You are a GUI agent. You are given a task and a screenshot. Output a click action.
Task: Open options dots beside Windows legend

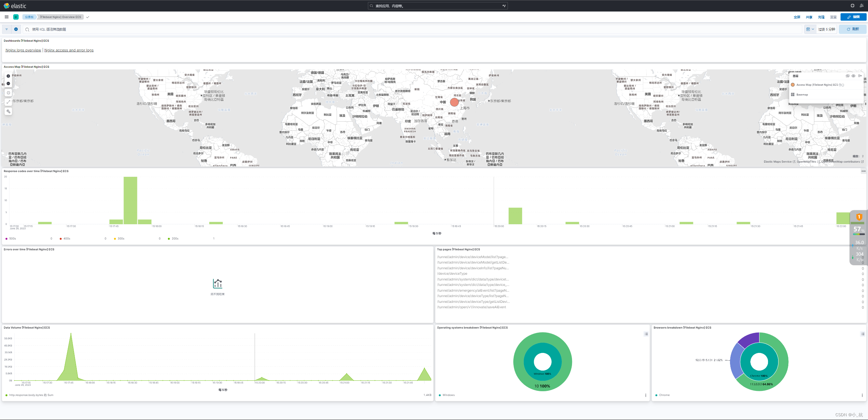click(x=646, y=395)
